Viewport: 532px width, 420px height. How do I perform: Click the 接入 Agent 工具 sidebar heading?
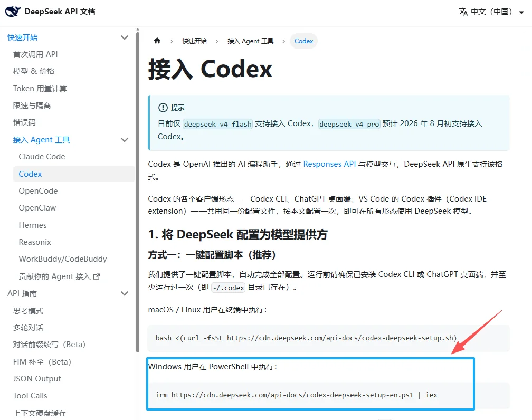[x=41, y=140]
